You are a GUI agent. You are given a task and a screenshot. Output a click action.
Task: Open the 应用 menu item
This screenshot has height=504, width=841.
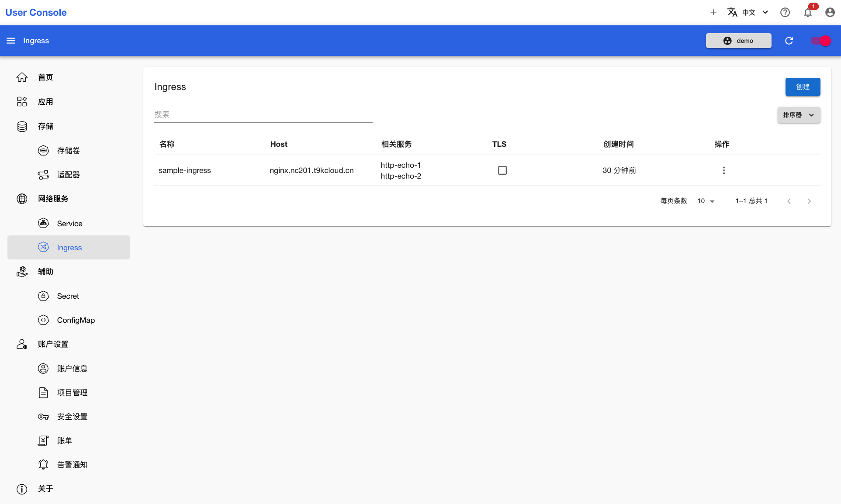point(69,102)
